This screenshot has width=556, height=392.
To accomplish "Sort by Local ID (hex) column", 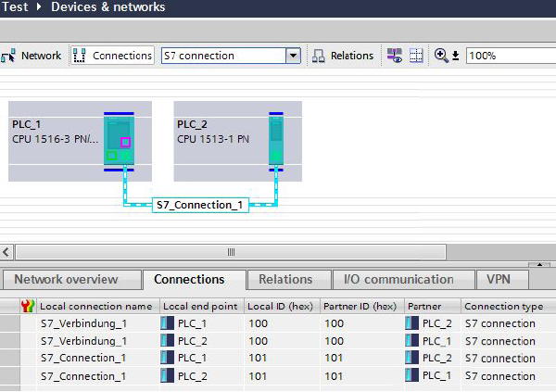I will (283, 306).
